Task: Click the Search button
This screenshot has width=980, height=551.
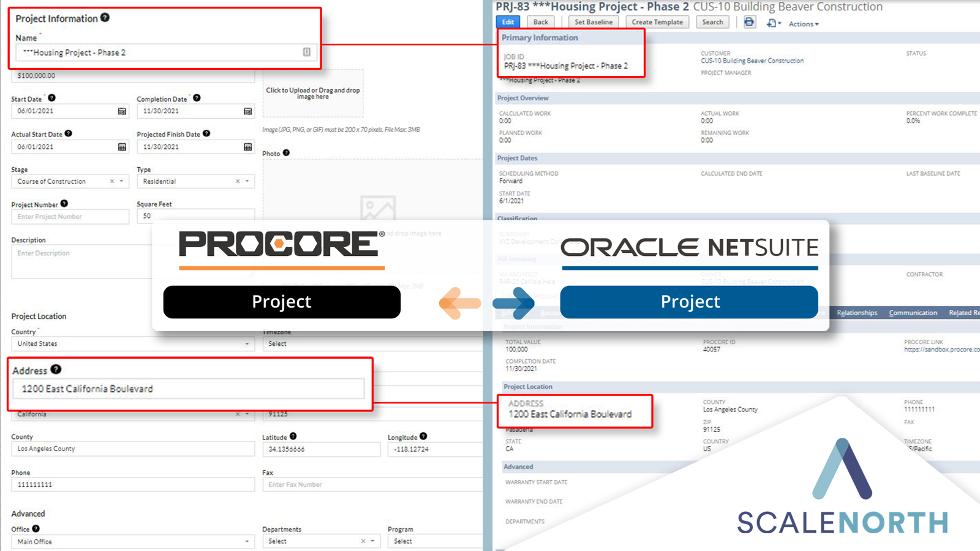Action: pos(712,22)
